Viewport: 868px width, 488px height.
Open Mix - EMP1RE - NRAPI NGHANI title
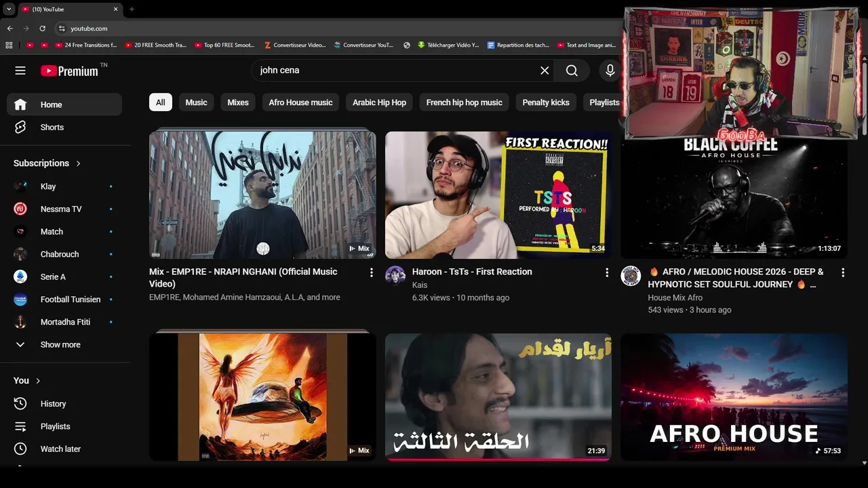point(243,278)
